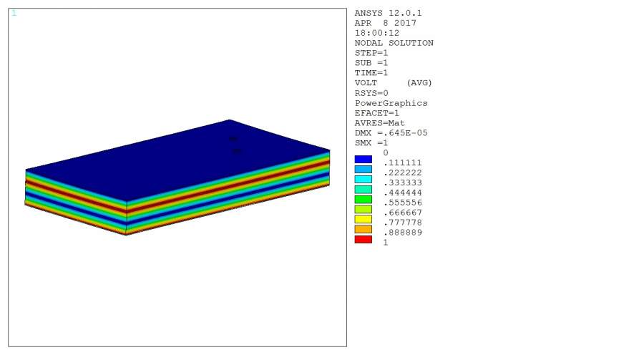The image size is (644, 355).
Task: Click the 'SUB =1' text
Action: click(371, 63)
